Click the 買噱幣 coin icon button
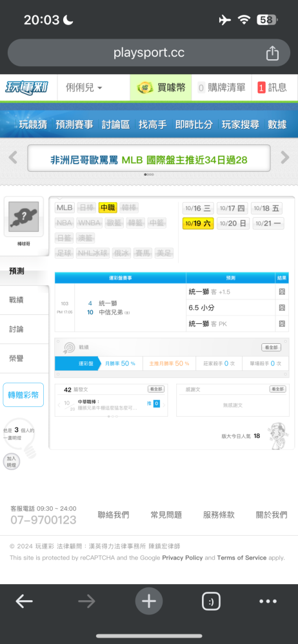The width and height of the screenshot is (298, 644). [161, 88]
